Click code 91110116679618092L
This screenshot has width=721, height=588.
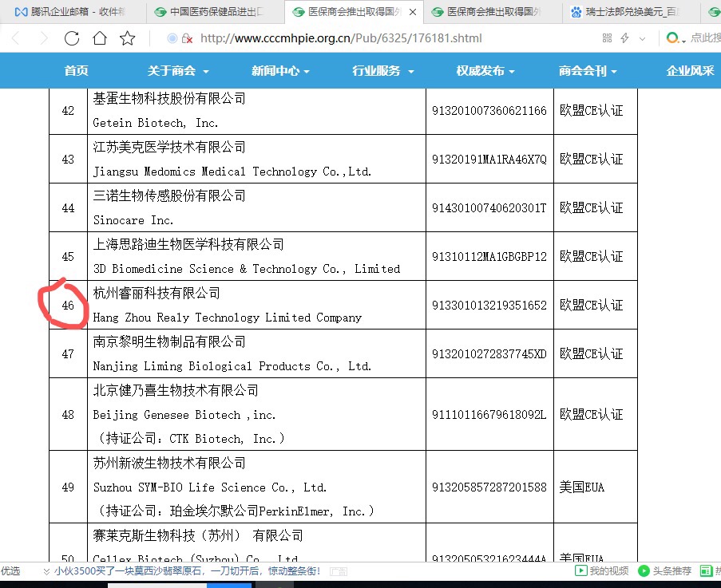click(489, 415)
